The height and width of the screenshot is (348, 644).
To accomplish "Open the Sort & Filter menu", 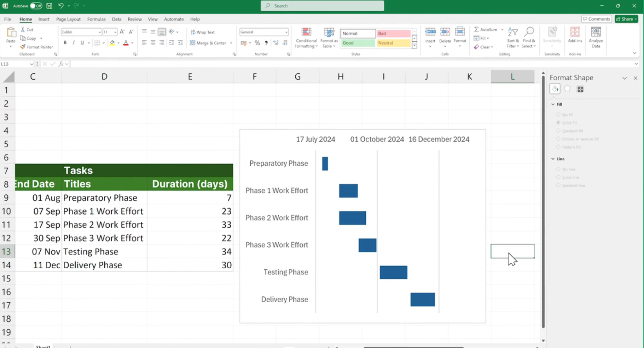I will point(513,38).
